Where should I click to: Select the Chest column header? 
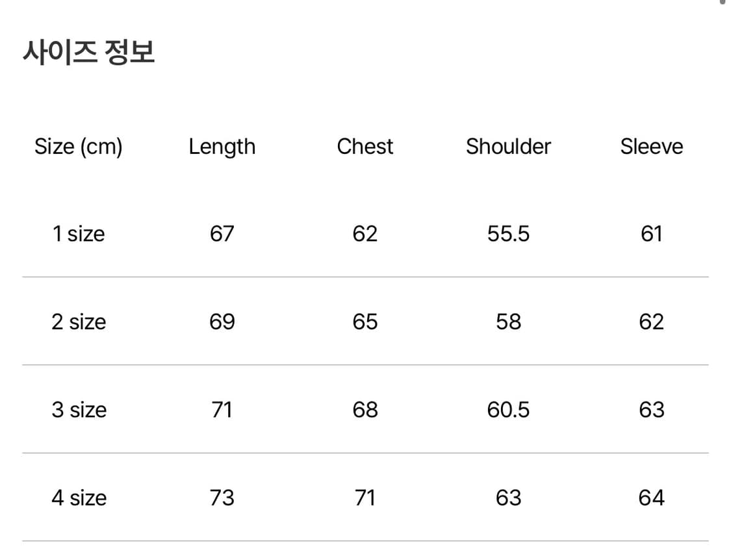coord(365,147)
